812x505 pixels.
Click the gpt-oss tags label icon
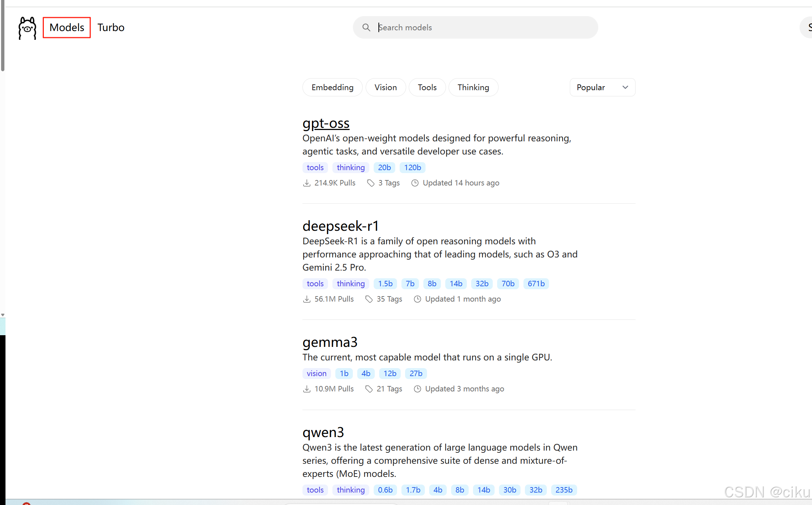371,183
